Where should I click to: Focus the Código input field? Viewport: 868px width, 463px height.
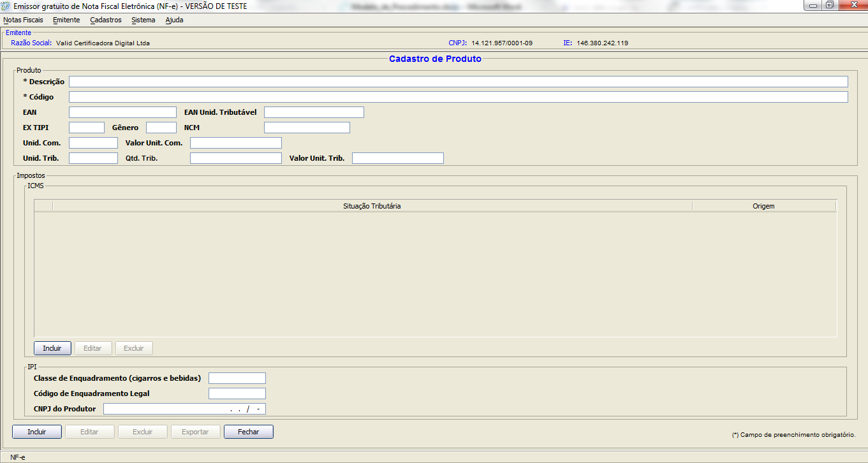click(x=459, y=97)
